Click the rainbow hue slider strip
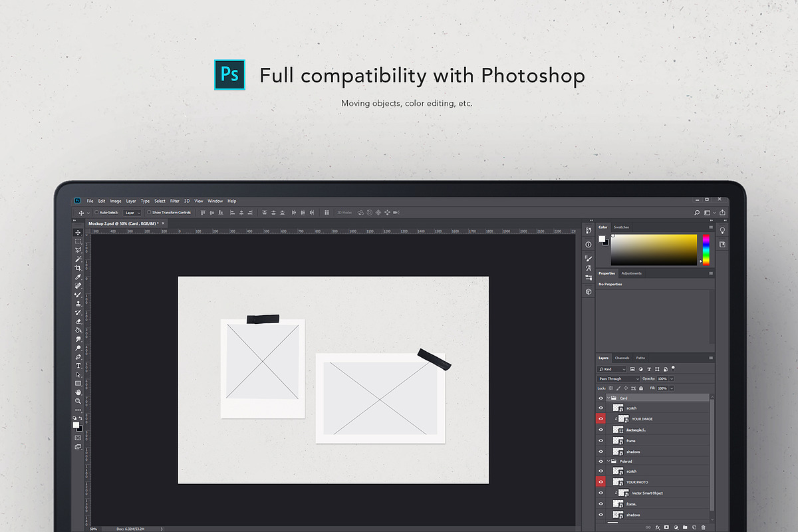The width and height of the screenshot is (798, 532). click(706, 250)
